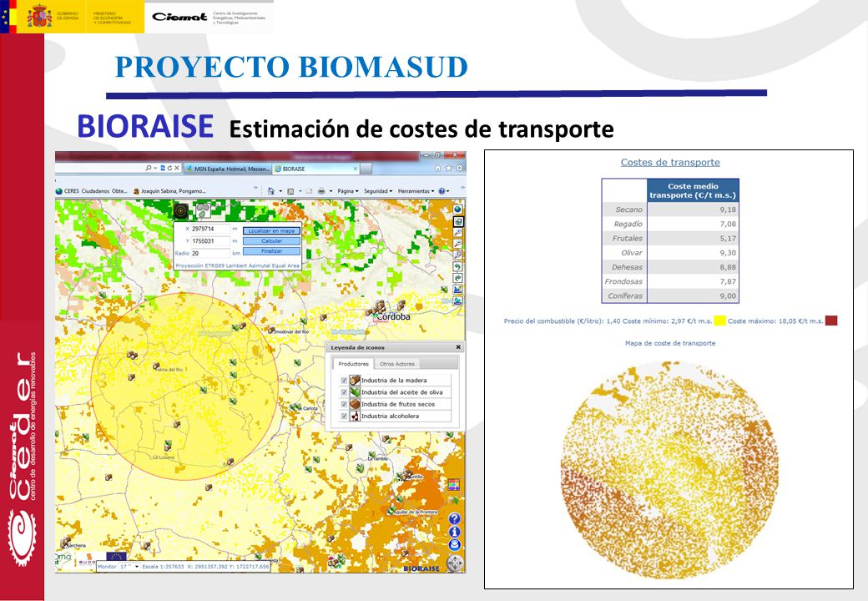Refresh the page in the browser
This screenshot has height=601, width=868.
169,169
